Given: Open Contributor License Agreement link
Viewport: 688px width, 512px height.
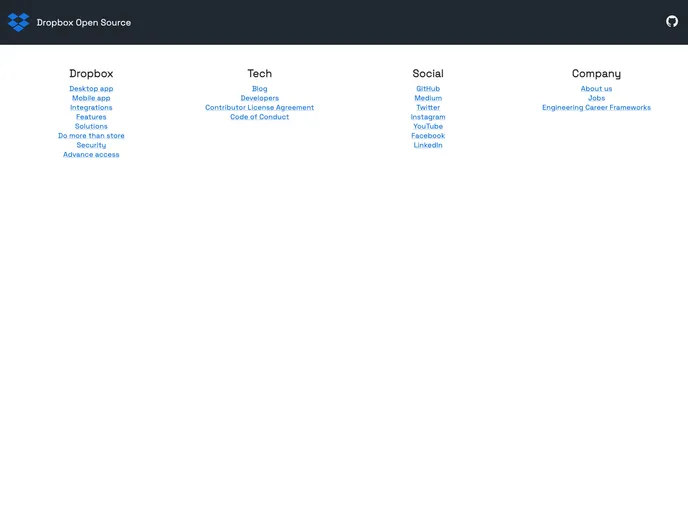Looking at the screenshot, I should [260, 107].
